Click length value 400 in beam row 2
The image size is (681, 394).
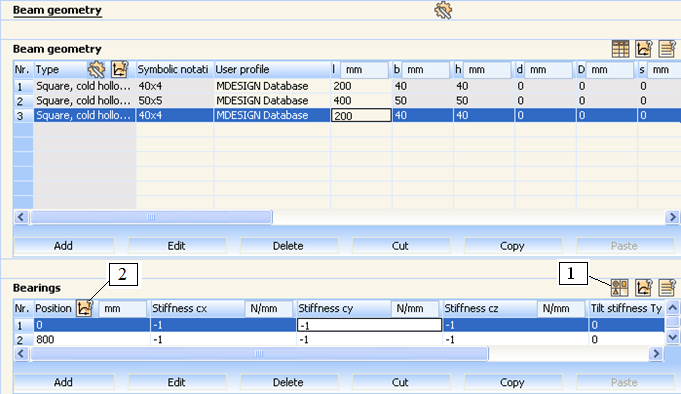pyautogui.click(x=361, y=101)
